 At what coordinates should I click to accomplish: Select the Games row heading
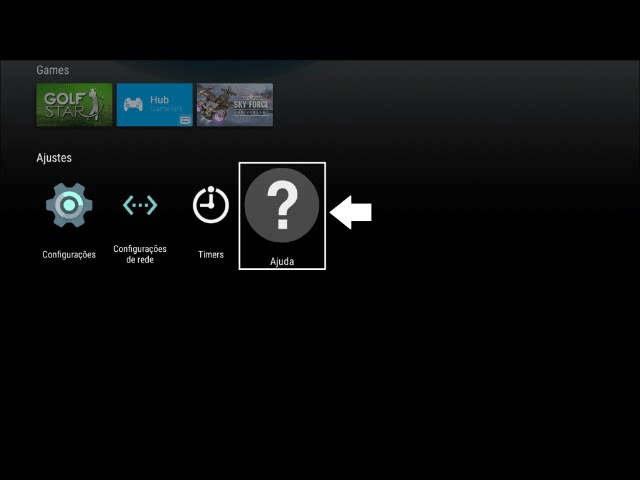coord(53,70)
